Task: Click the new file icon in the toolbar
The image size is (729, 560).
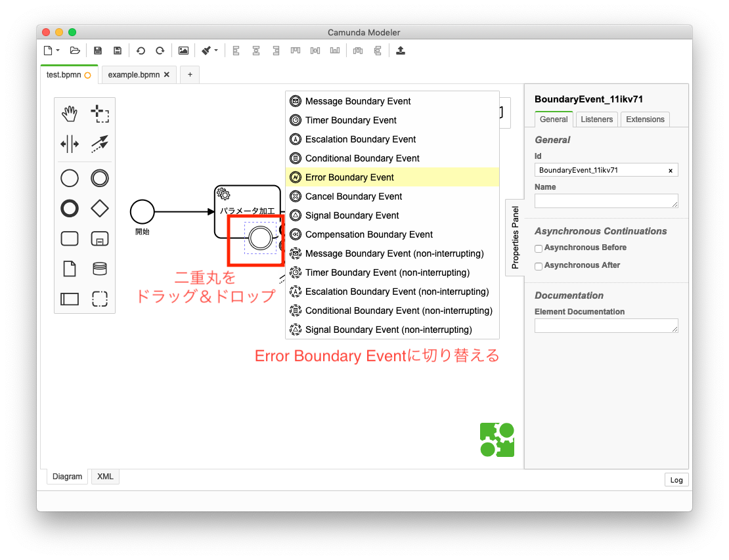Action: tap(48, 50)
